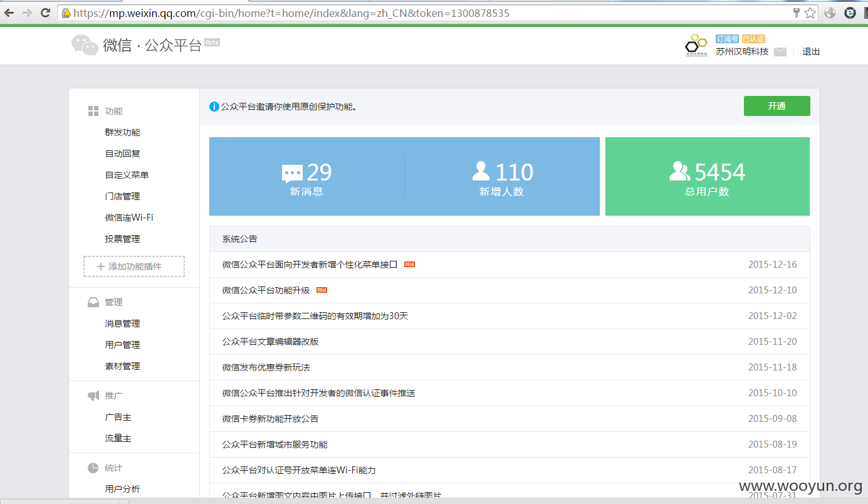Screen dimensions: 868x504
Task: Open announcement 微信公众平台面向开发者新增个性化菜单接口
Action: coord(310,265)
